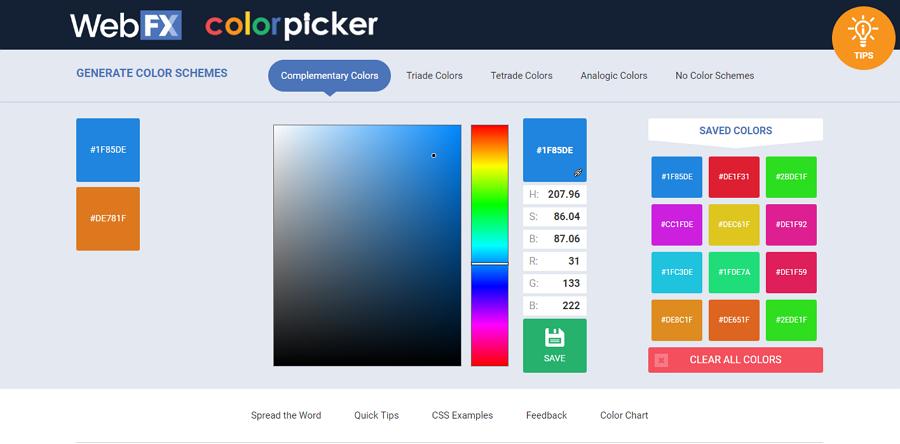Select Analogic Colors scheme

(x=614, y=76)
